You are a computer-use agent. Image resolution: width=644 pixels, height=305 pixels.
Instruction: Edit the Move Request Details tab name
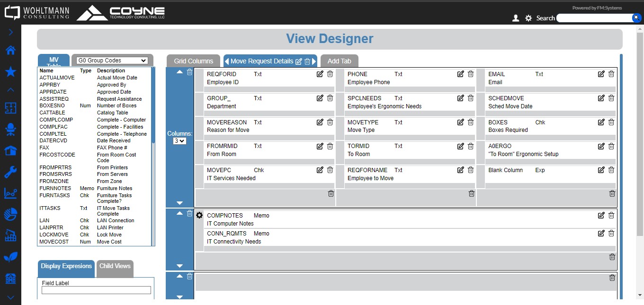tap(298, 61)
